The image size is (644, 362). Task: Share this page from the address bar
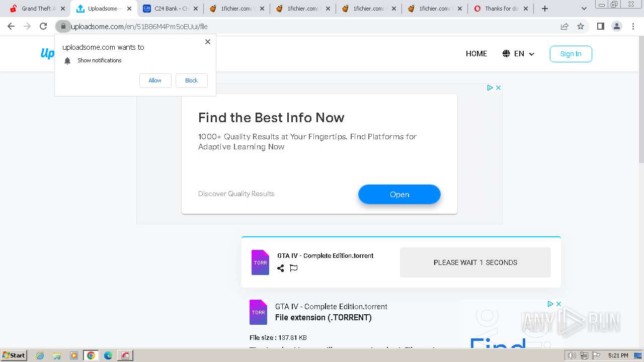[x=565, y=26]
